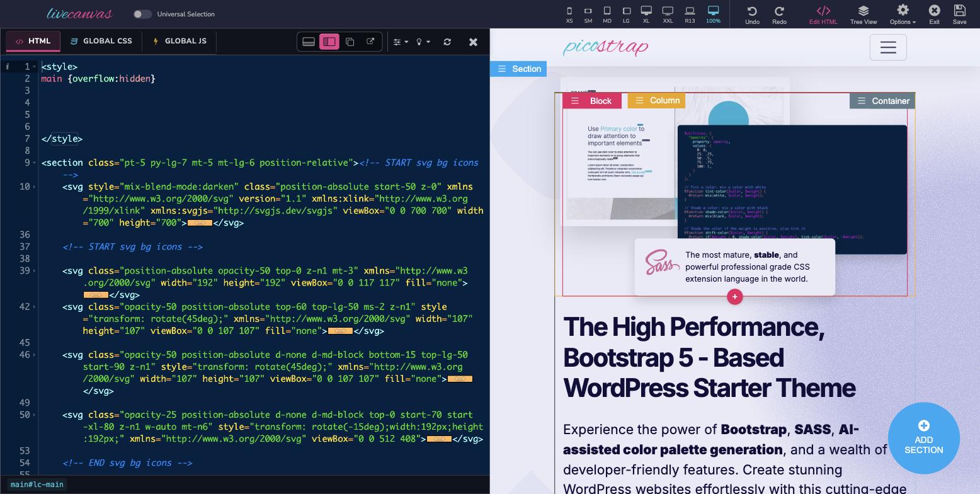Select the SM viewport size
980x494 pixels.
(588, 14)
